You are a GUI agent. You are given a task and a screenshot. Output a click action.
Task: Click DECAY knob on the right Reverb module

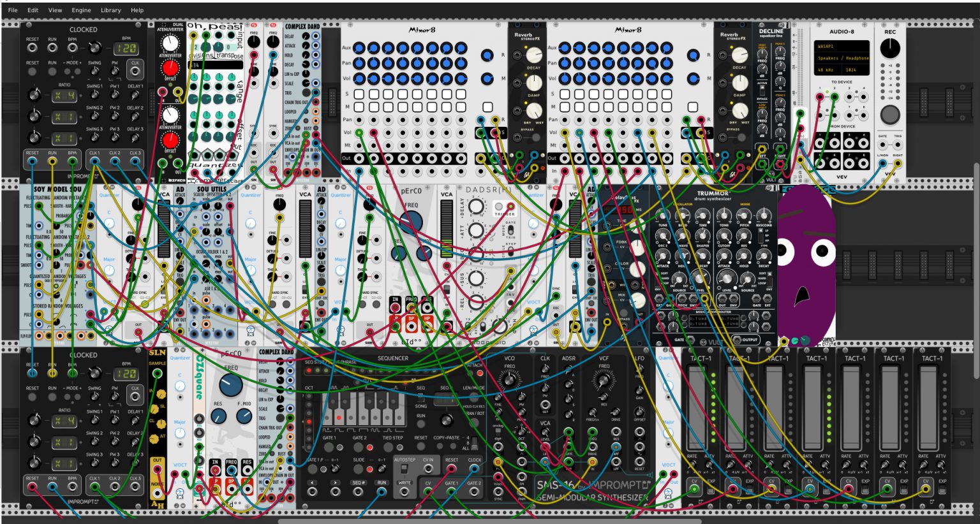point(739,56)
